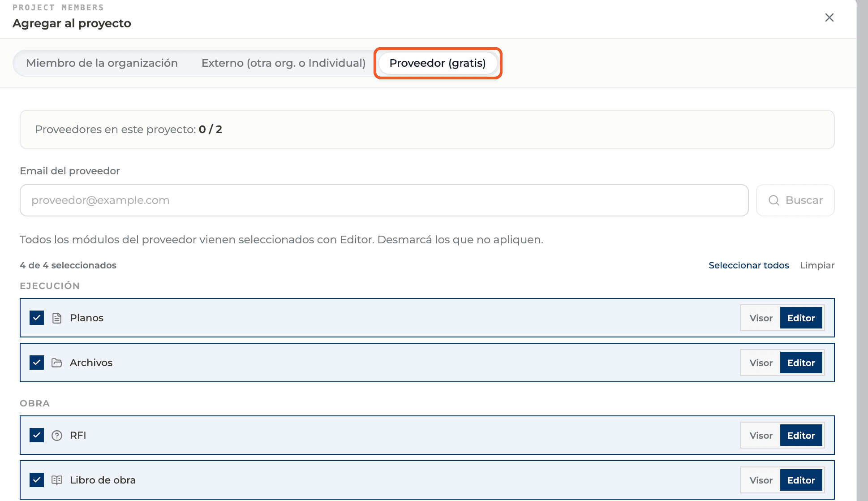Click the Libro de obra book icon

(x=57, y=480)
